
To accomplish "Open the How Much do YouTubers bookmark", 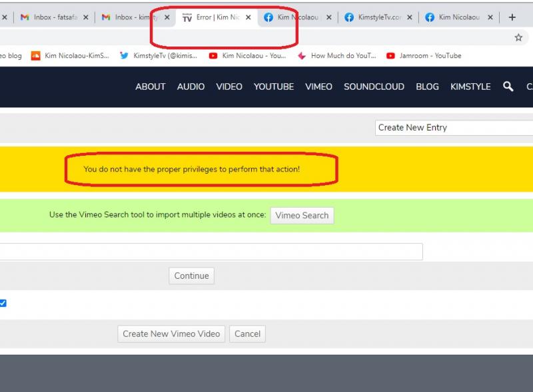I will click(337, 56).
